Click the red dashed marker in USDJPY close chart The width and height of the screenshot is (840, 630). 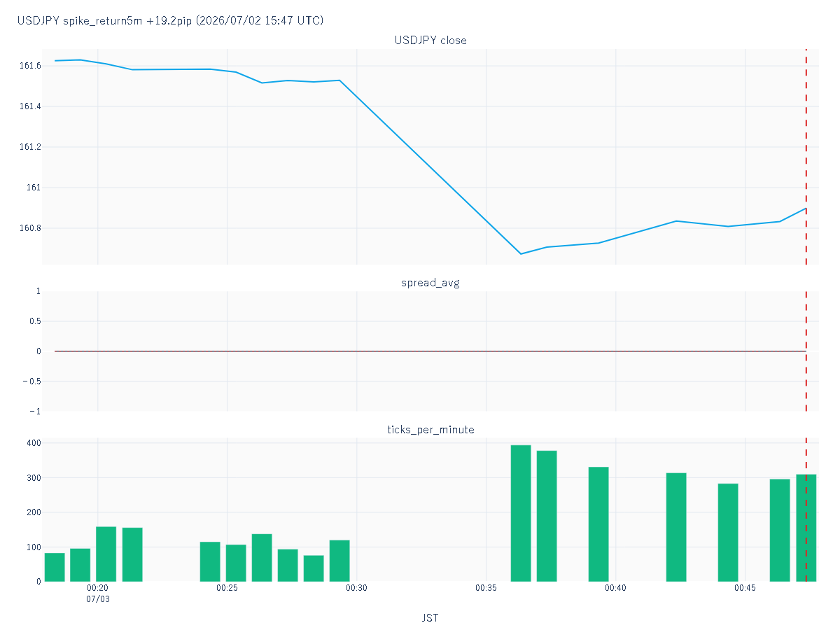806,157
